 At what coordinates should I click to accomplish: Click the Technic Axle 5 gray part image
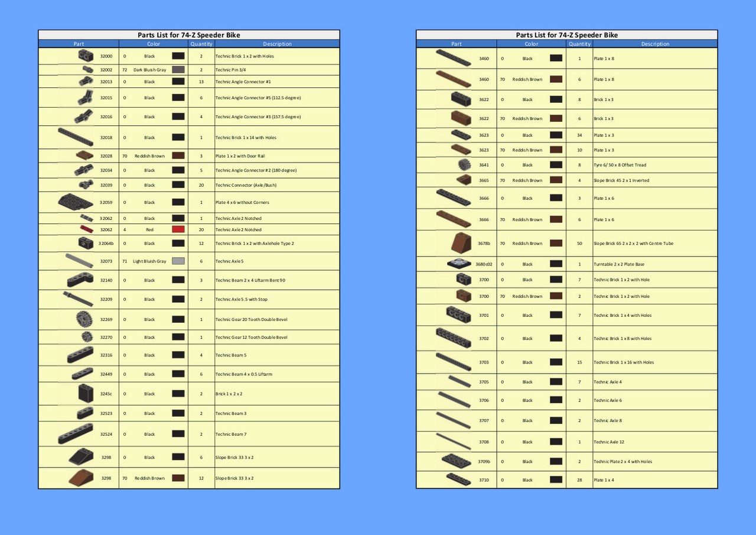(x=79, y=261)
